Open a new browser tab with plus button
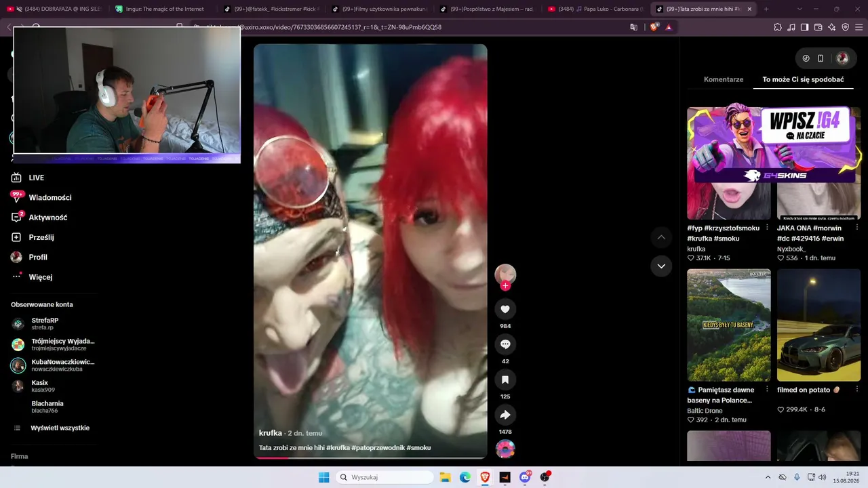This screenshot has height=488, width=868. 766,9
